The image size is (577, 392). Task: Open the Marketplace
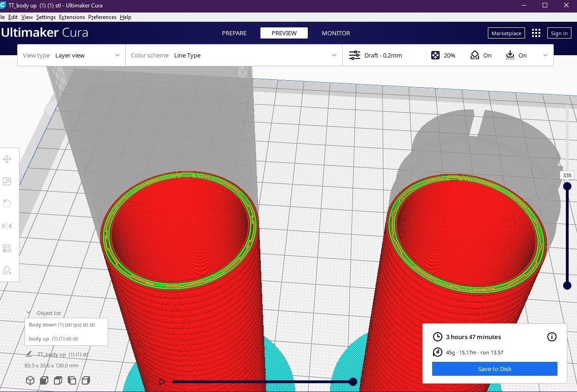(x=506, y=33)
